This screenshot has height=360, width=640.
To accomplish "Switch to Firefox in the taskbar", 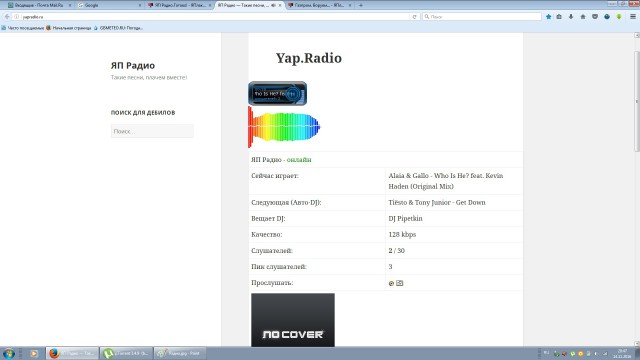I will (x=72, y=353).
